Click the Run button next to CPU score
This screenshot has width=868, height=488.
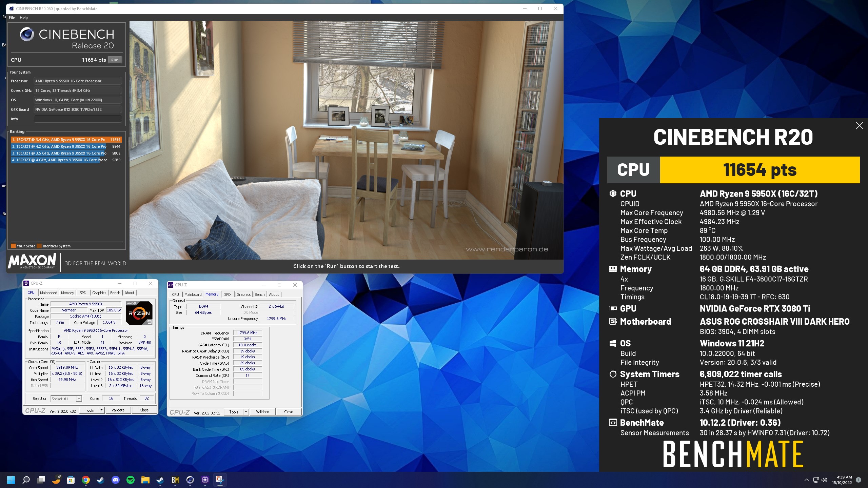[x=115, y=60]
